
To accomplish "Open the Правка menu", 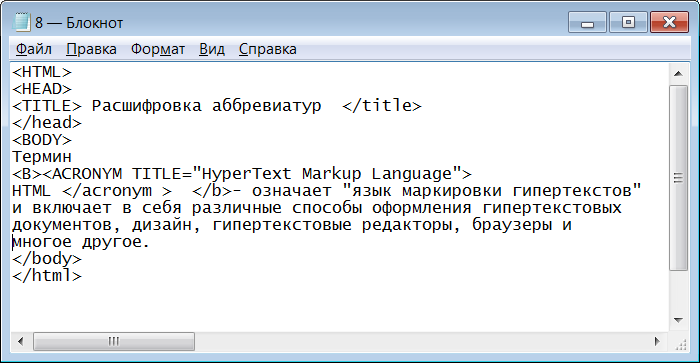I will click(92, 49).
